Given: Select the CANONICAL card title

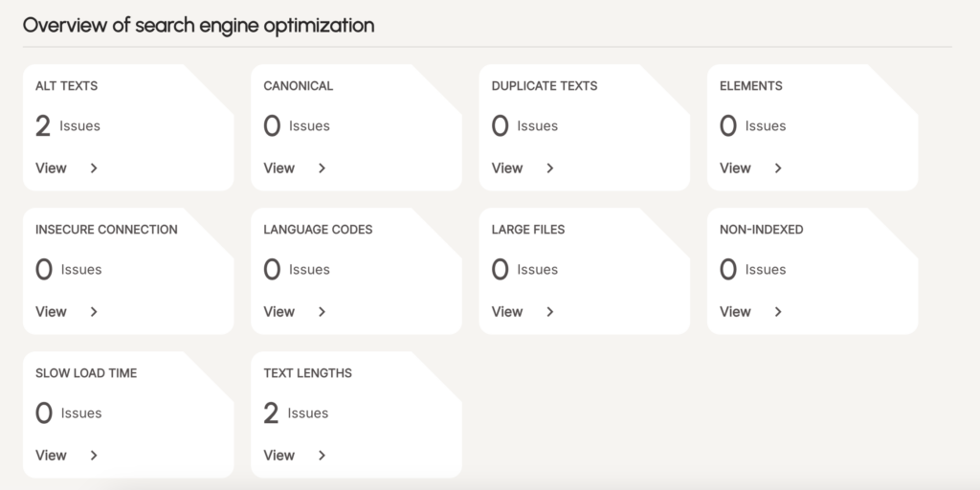Looking at the screenshot, I should point(299,85).
